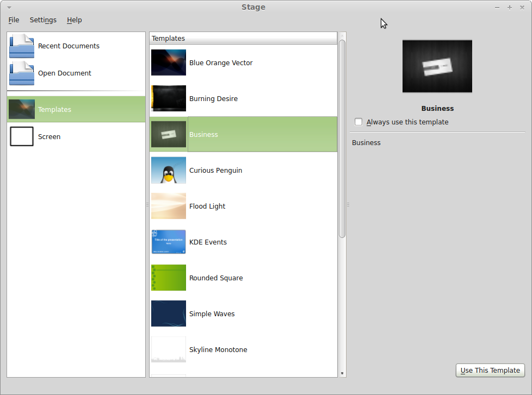Click the Templates column header
The image size is (532, 395).
243,38
